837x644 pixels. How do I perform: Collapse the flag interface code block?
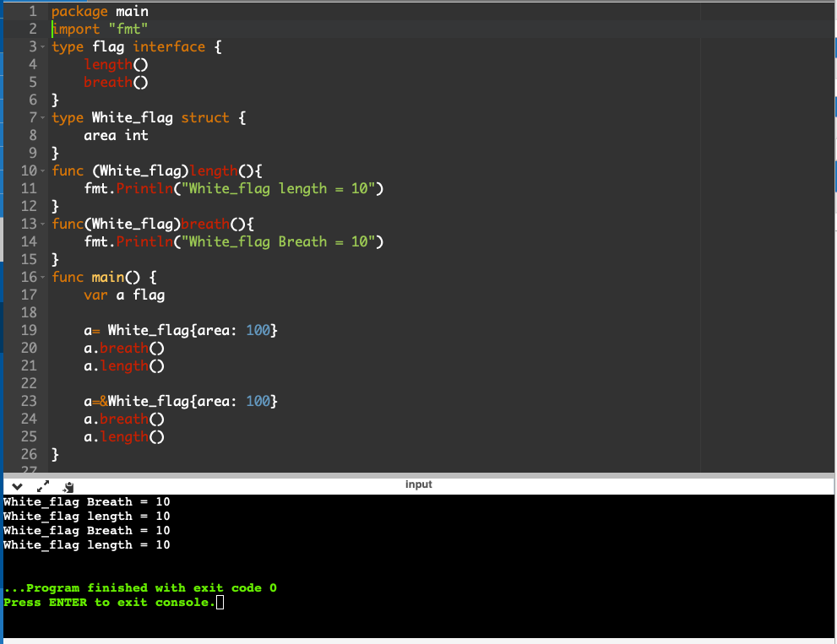tap(42, 46)
